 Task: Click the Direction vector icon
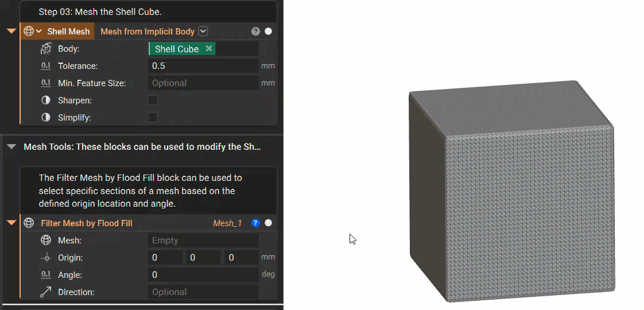46,292
